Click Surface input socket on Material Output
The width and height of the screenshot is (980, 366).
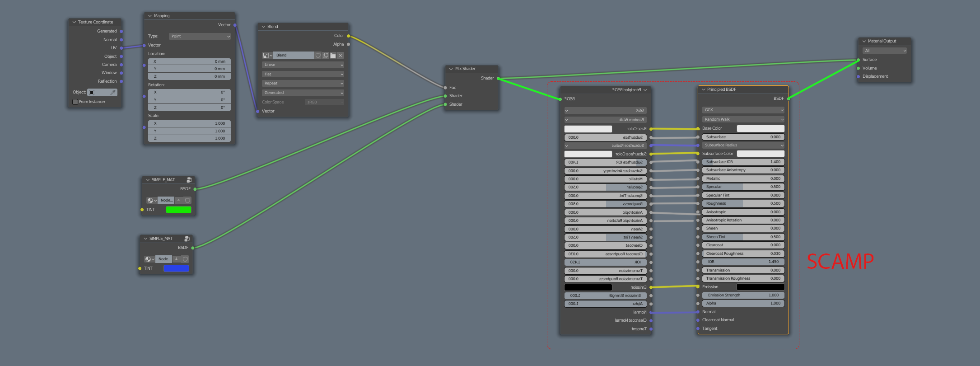(858, 60)
